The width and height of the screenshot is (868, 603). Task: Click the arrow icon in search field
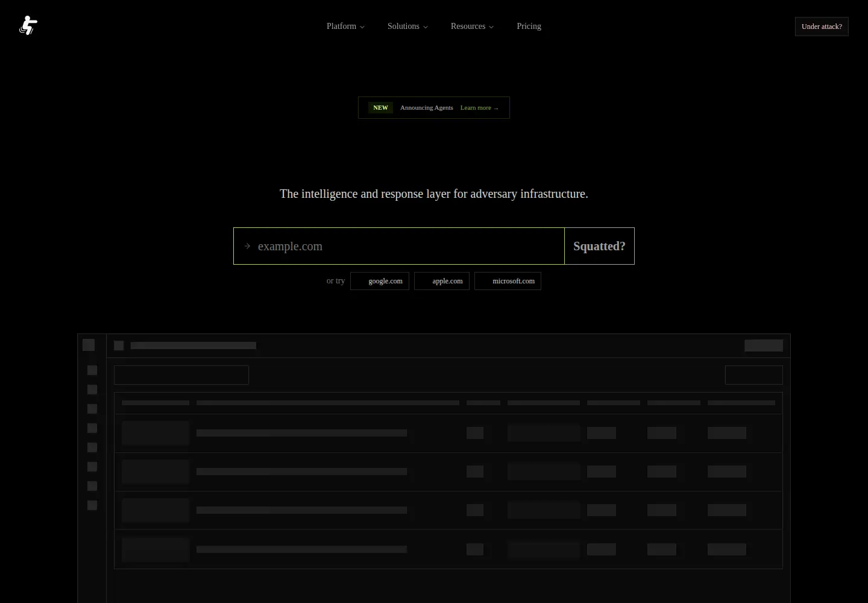(247, 246)
